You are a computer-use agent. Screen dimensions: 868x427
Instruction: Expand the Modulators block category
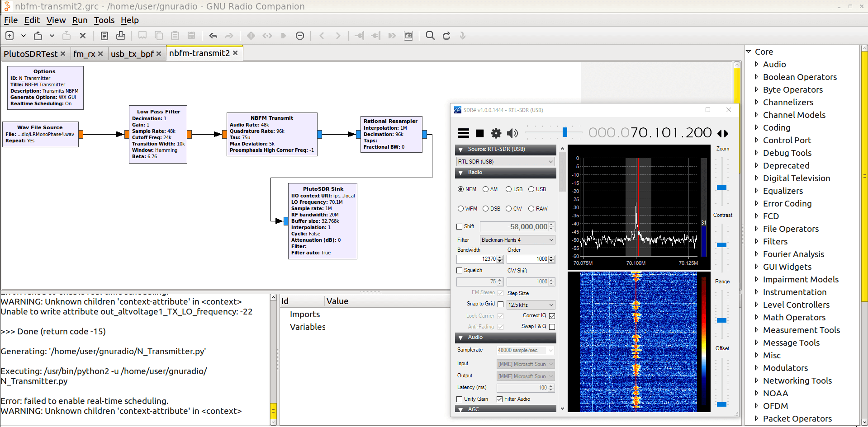(x=757, y=368)
